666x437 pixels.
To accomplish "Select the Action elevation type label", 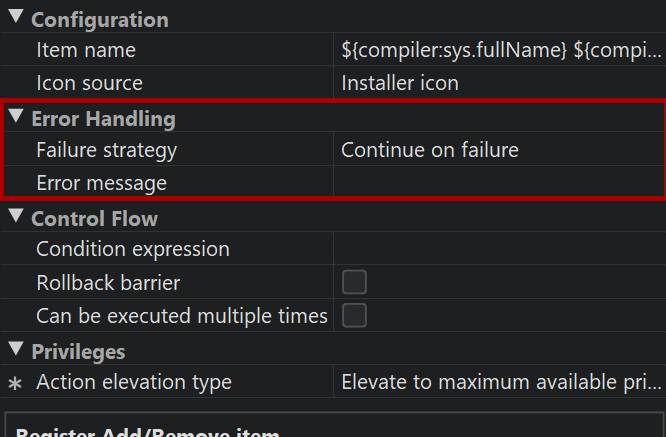I will pyautogui.click(x=134, y=382).
